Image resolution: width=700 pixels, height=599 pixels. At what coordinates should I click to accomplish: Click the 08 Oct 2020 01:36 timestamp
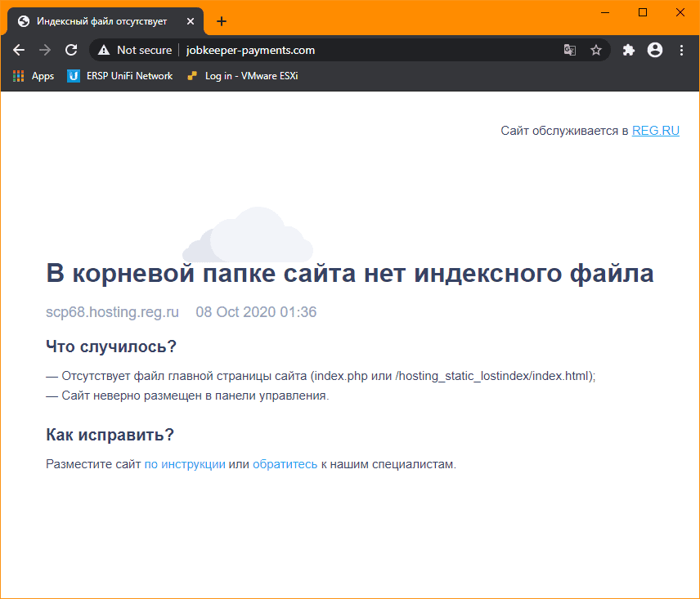tap(256, 312)
